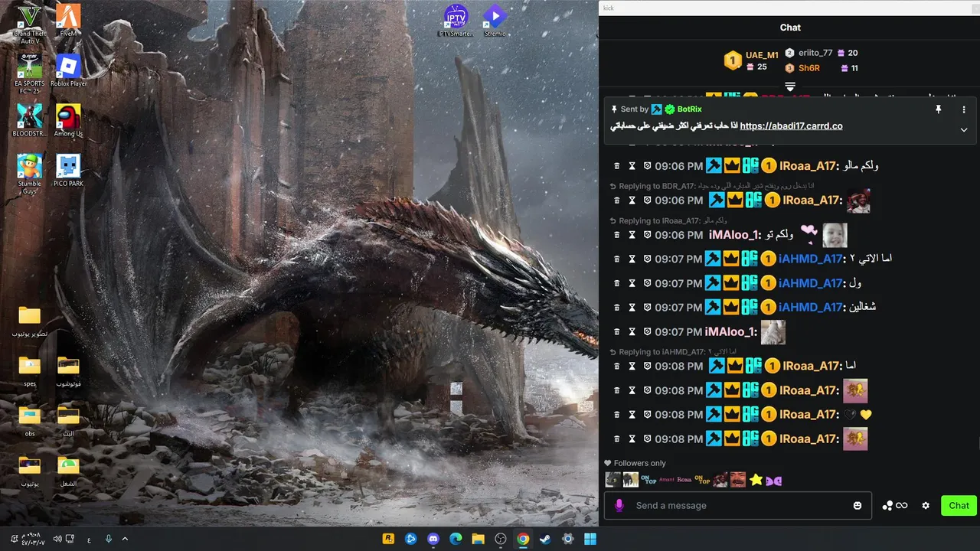Select the obs folder on desktop
980x551 pixels.
click(x=30, y=421)
